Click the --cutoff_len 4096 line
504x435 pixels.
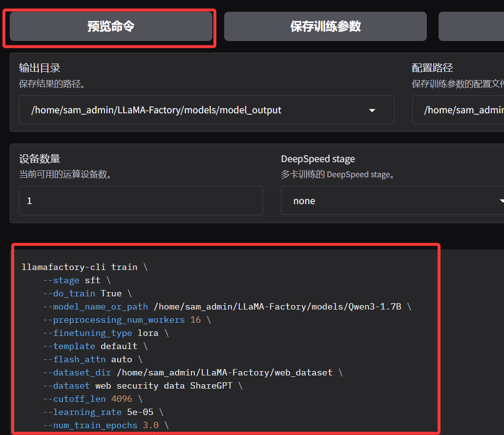click(93, 399)
